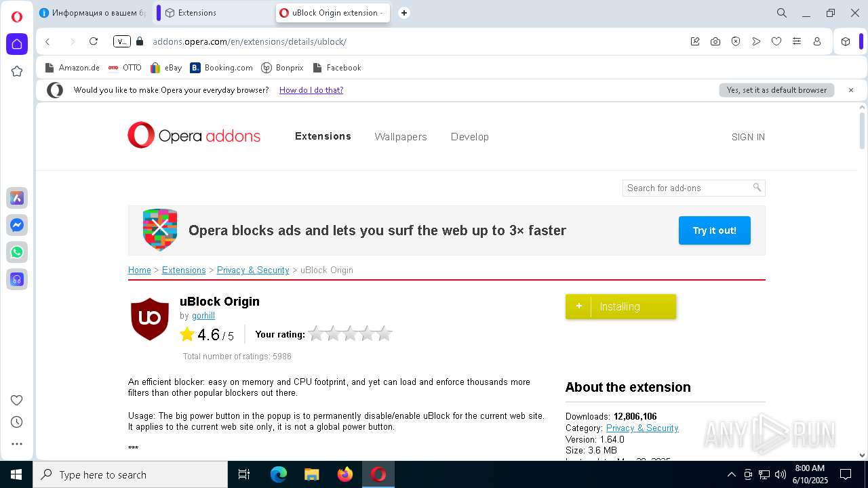Viewport: 868px width, 488px height.
Task: Click the VPN badge in address bar
Action: (121, 41)
